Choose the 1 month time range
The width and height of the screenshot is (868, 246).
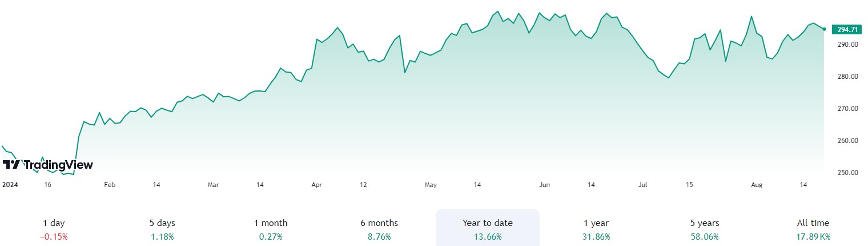(x=271, y=229)
